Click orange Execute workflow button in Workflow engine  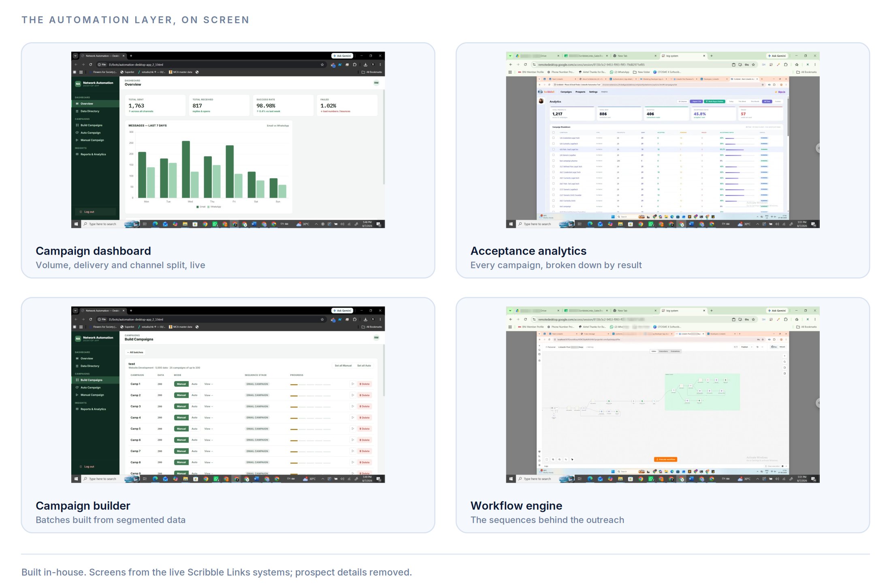pyautogui.click(x=665, y=459)
